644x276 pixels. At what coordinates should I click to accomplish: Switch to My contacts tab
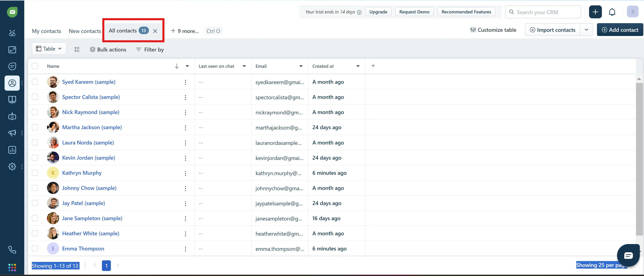pos(47,31)
